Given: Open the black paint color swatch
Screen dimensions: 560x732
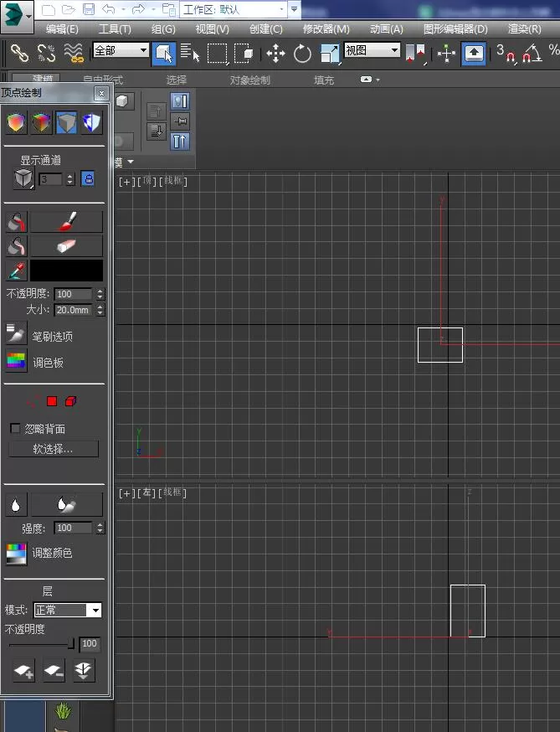Looking at the screenshot, I should tap(66, 271).
